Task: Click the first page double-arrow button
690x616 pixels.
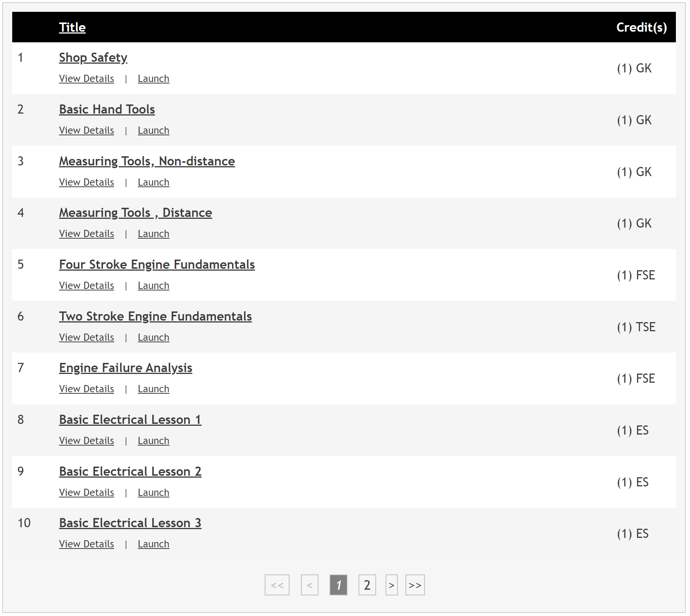Action: tap(277, 585)
